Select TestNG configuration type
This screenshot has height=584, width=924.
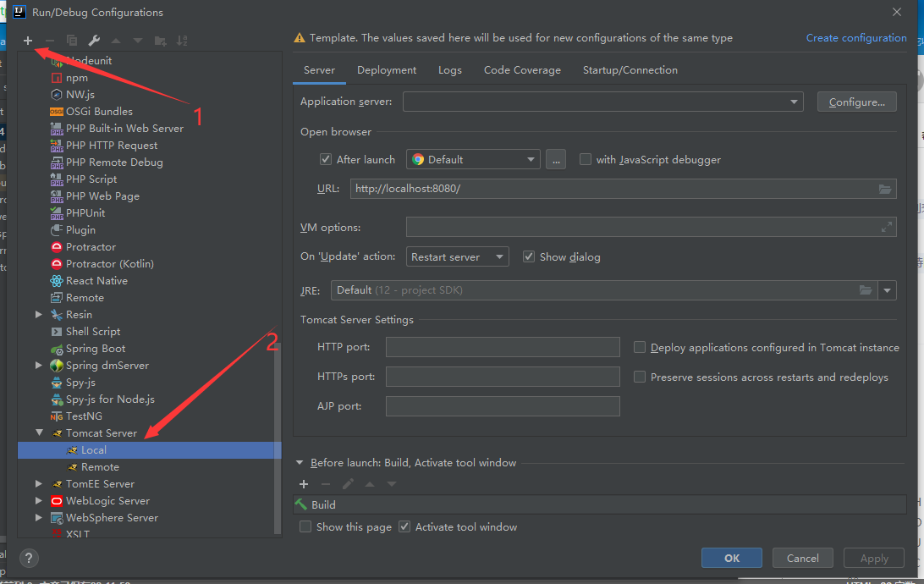(84, 416)
